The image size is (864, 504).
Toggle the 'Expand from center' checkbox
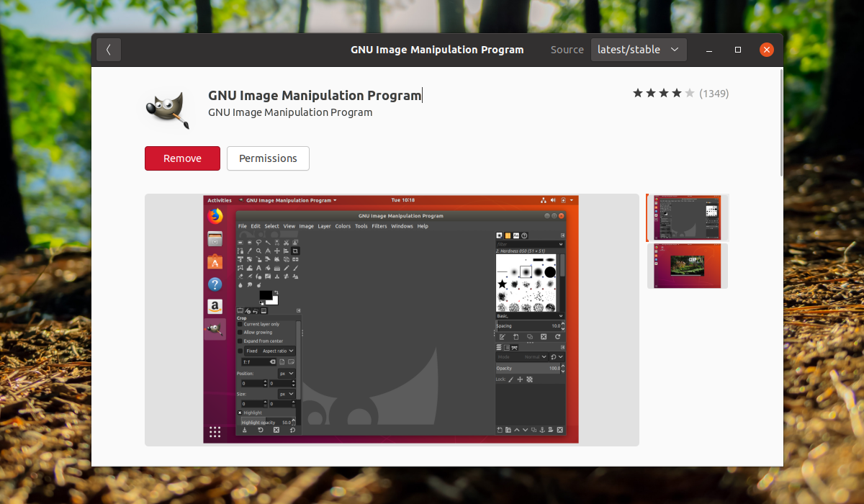pos(240,341)
